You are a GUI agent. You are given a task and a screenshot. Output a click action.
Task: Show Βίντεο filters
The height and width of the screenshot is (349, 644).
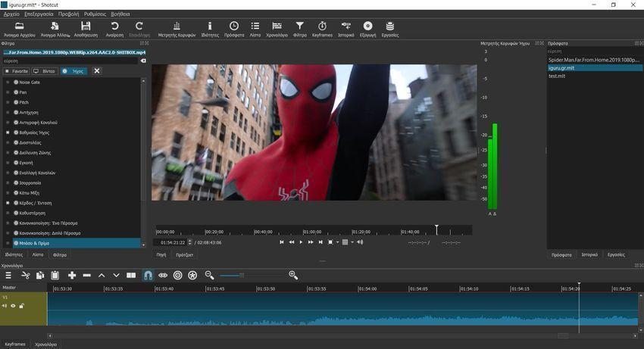[x=45, y=71]
